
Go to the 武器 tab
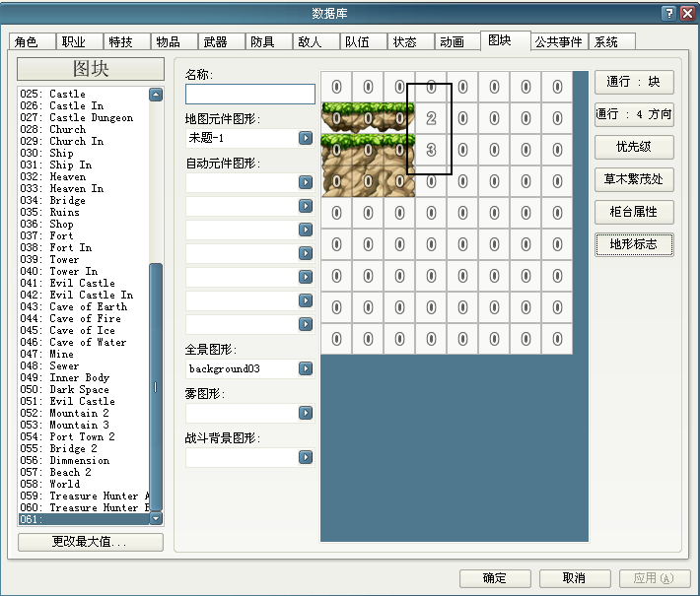(x=222, y=42)
